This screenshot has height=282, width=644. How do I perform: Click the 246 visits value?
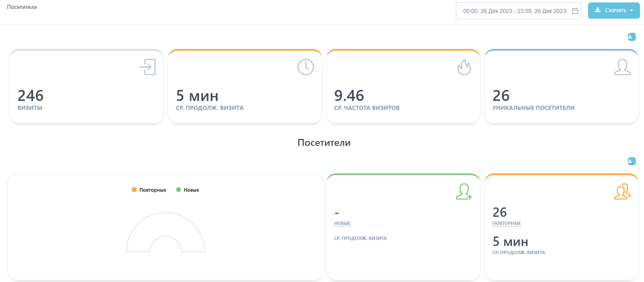pyautogui.click(x=31, y=96)
